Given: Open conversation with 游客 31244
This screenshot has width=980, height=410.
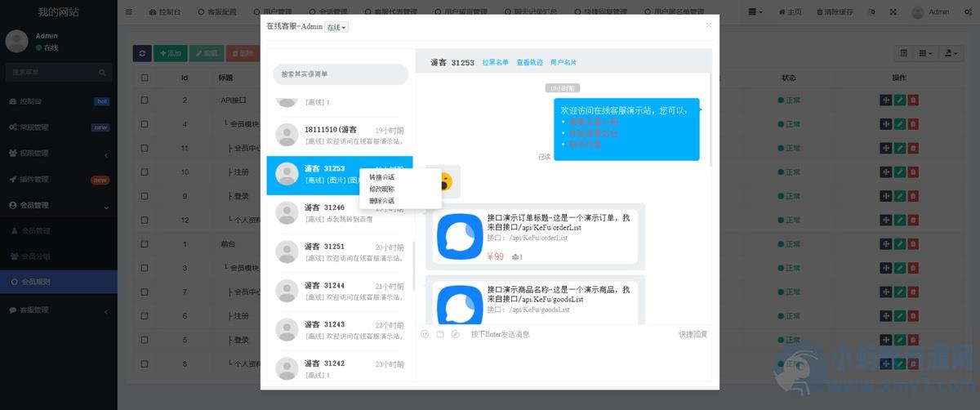Looking at the screenshot, I should click(340, 292).
